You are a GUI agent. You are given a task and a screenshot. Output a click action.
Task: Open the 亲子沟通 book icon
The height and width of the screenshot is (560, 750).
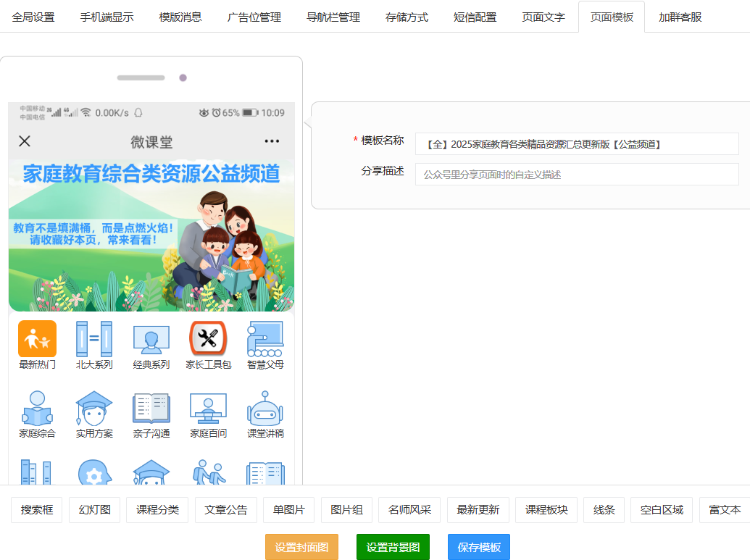[151, 409]
